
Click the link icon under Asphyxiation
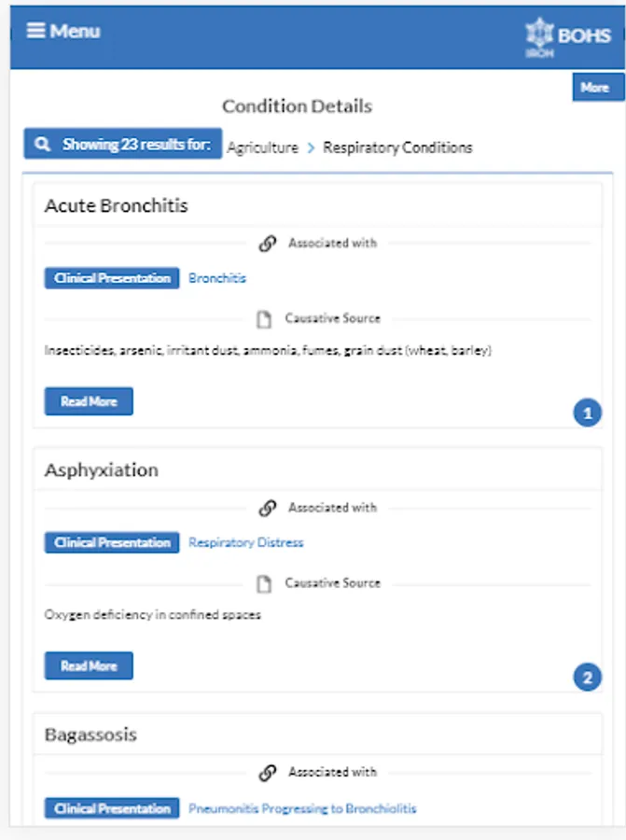[268, 509]
